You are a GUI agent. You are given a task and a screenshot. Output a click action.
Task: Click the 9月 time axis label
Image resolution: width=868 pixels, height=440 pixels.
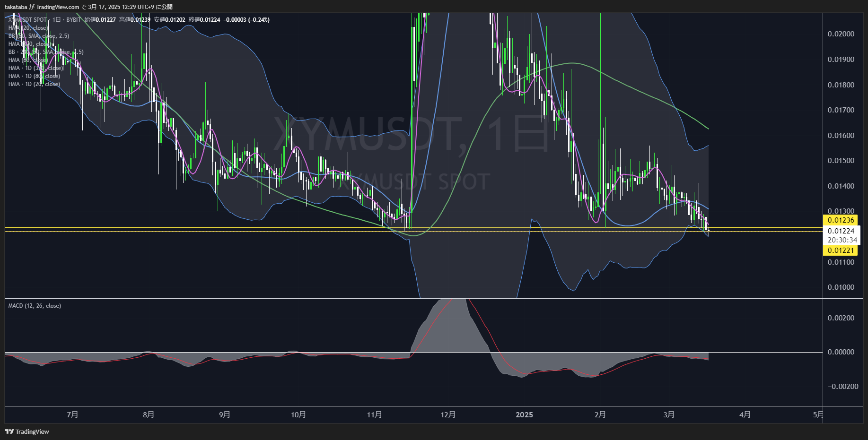click(225, 414)
